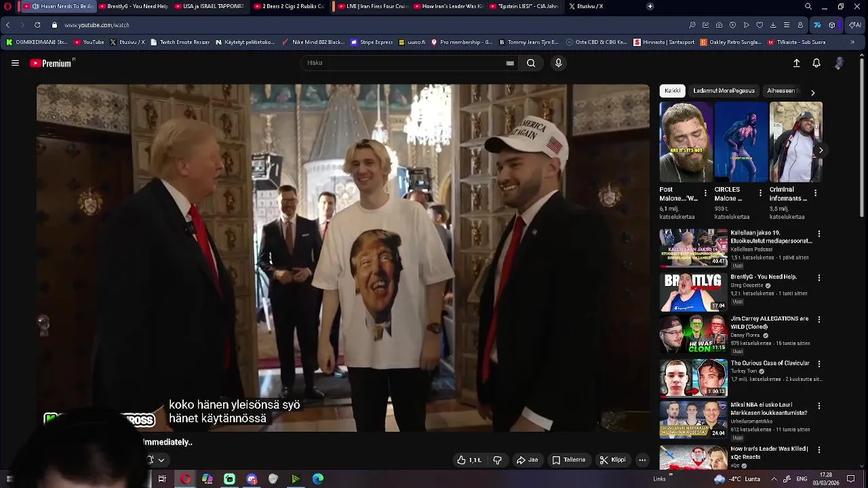
Task: Open Stripe Express bookmark
Action: click(x=372, y=42)
